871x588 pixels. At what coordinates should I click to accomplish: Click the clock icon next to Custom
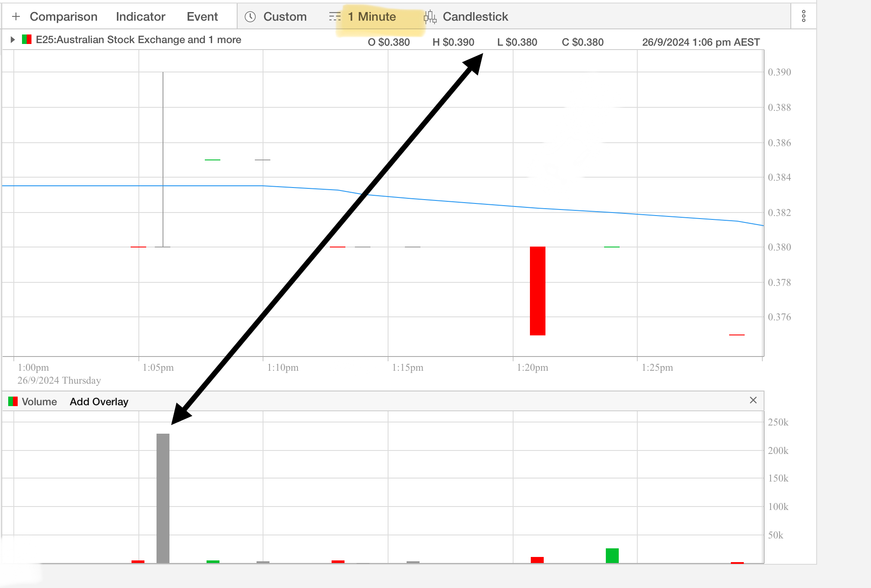pos(251,17)
